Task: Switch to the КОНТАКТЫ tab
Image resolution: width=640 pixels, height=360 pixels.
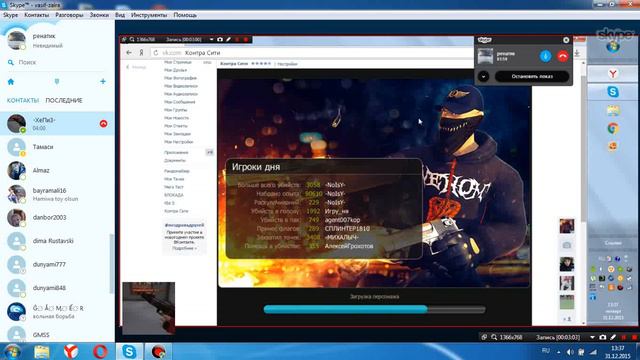Action: pyautogui.click(x=23, y=100)
